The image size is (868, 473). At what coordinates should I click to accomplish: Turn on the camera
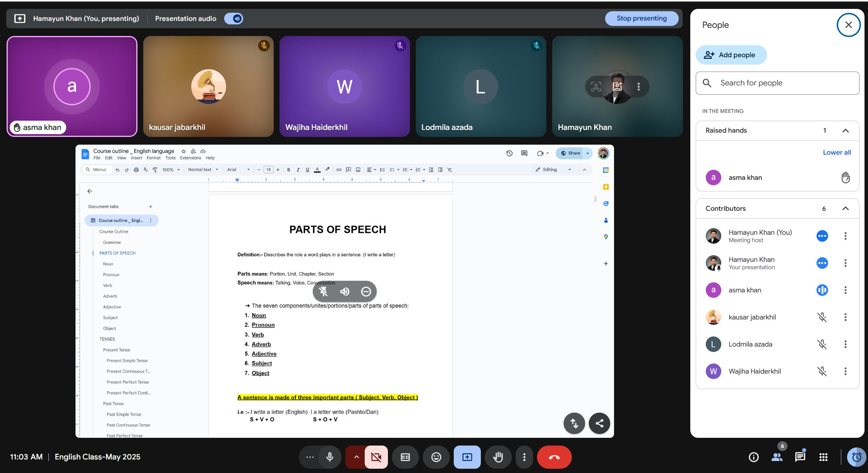[x=376, y=457]
